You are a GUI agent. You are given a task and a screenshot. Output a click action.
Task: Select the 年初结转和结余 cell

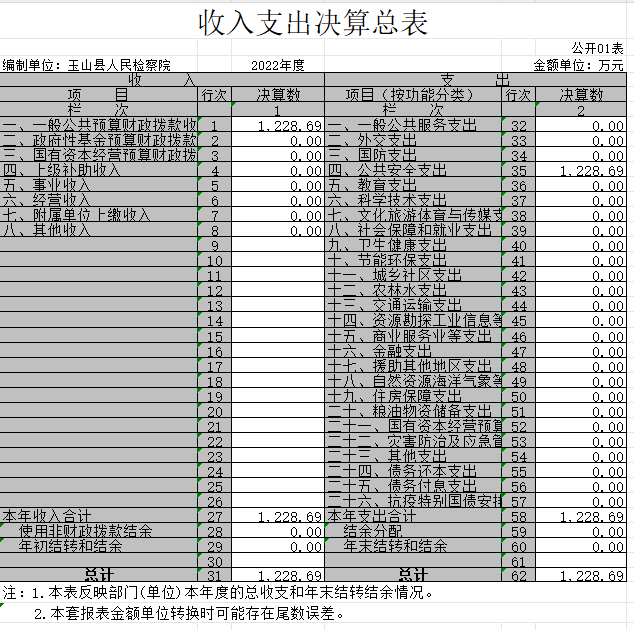pyautogui.click(x=99, y=545)
